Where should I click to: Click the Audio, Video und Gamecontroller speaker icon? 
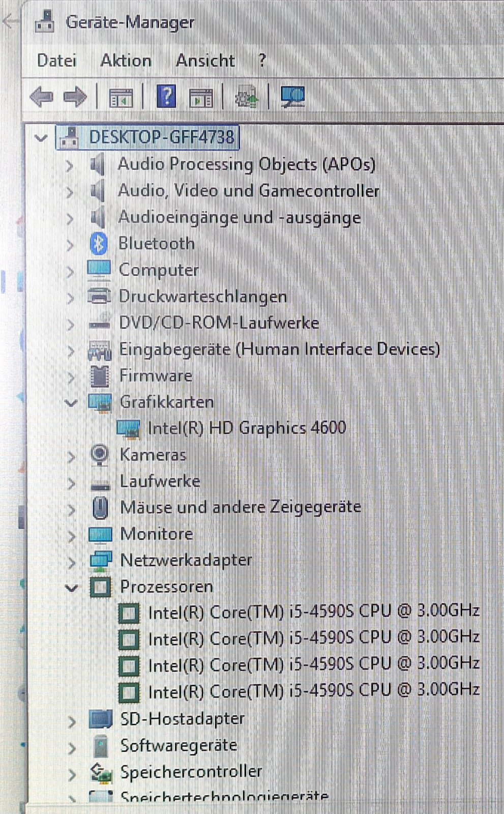pos(97,191)
